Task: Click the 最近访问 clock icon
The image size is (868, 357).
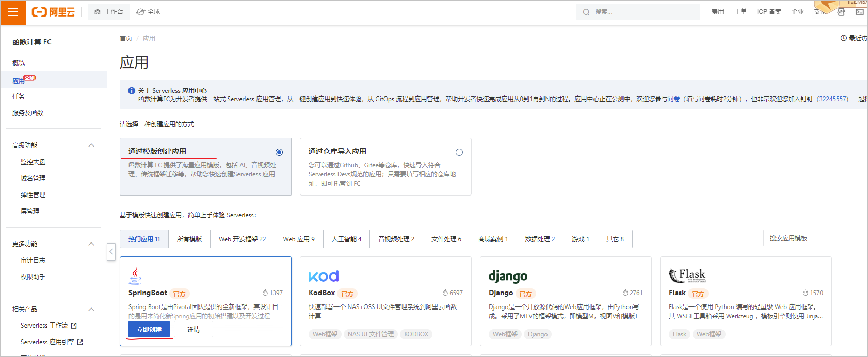Action: (844, 38)
